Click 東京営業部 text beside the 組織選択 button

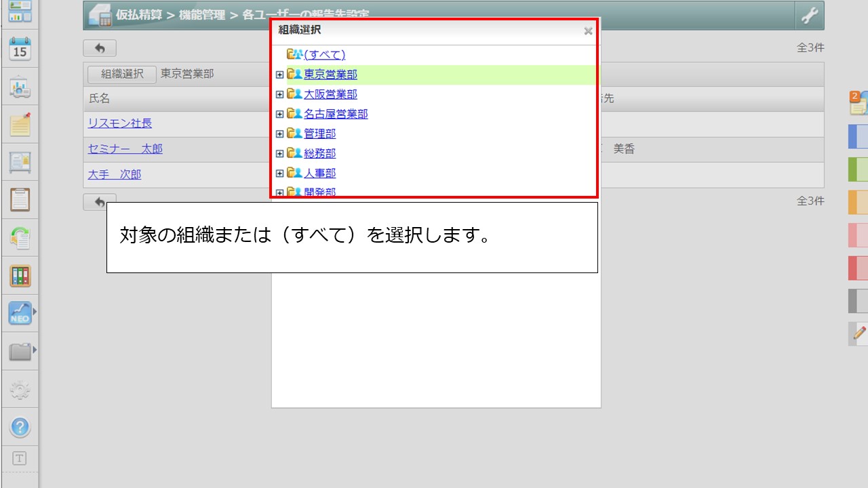[x=187, y=74]
